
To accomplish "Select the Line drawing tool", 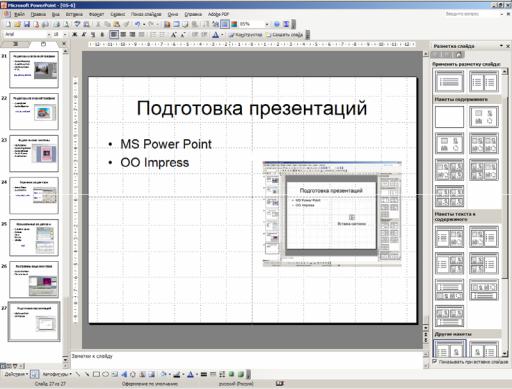I will click(x=78, y=374).
